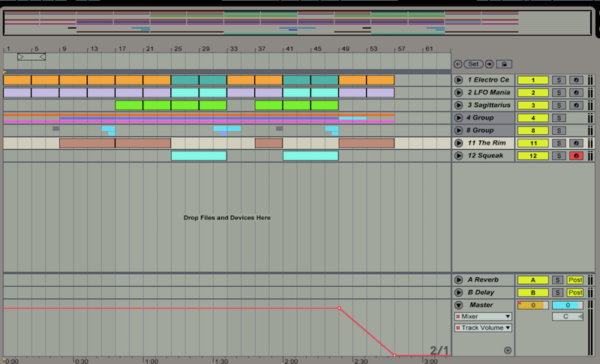The width and height of the screenshot is (600, 364).
Task: Expand the 4 Group track
Action: click(x=458, y=118)
